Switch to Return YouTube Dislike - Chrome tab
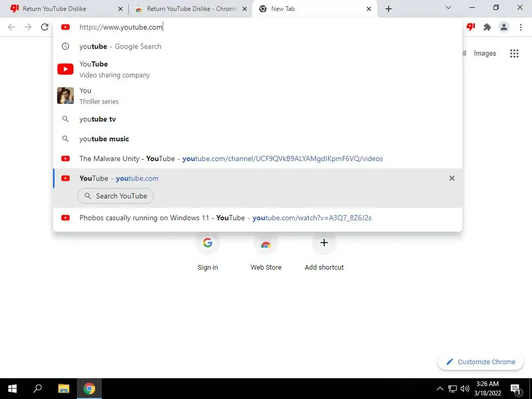Viewport: 532px width, 399px height. click(191, 9)
